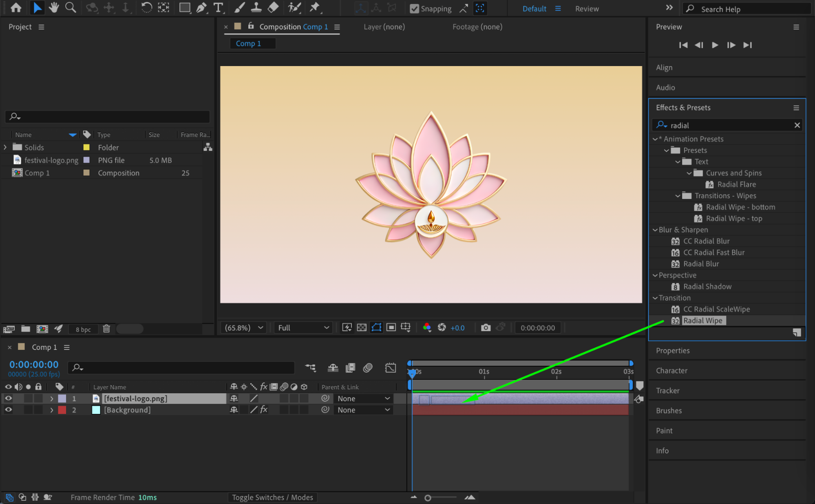This screenshot has height=504, width=815.
Task: Select the Rotation tool
Action: pos(146,8)
